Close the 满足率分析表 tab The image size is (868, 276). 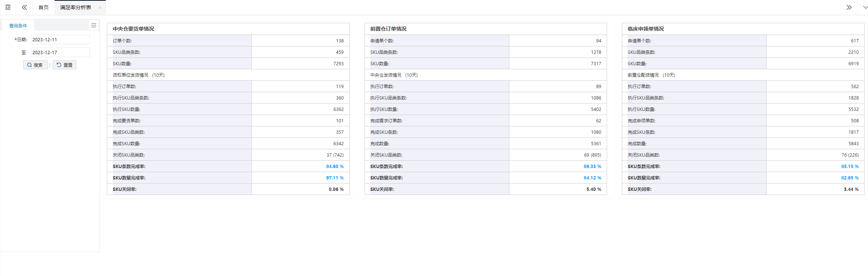[100, 7]
